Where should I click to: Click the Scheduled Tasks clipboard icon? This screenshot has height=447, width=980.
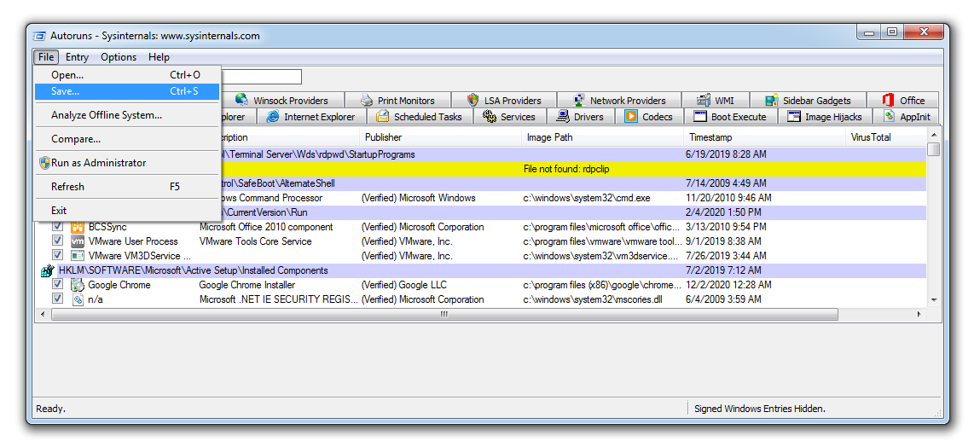point(382,116)
